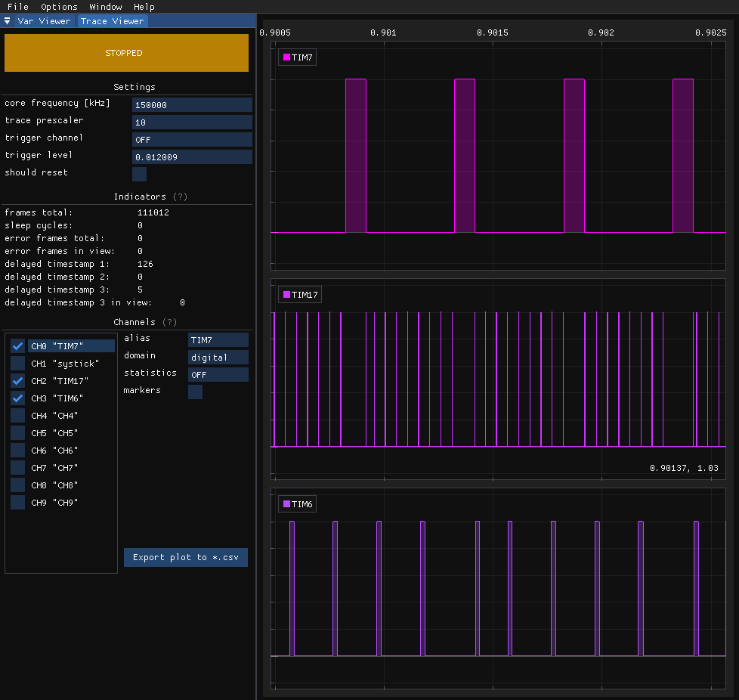This screenshot has height=700, width=739.
Task: Click the core frequency input field
Action: coord(192,105)
